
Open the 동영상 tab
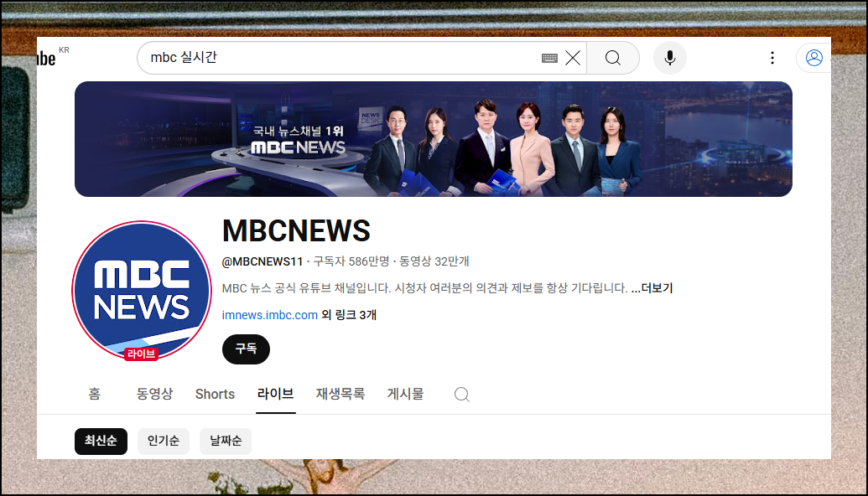click(154, 394)
